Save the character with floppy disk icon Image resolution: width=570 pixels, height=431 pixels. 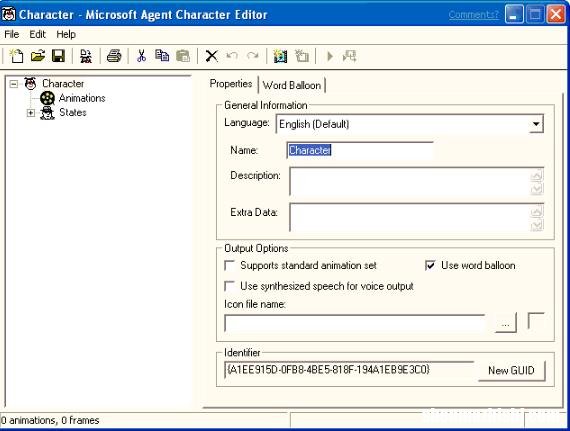click(59, 56)
